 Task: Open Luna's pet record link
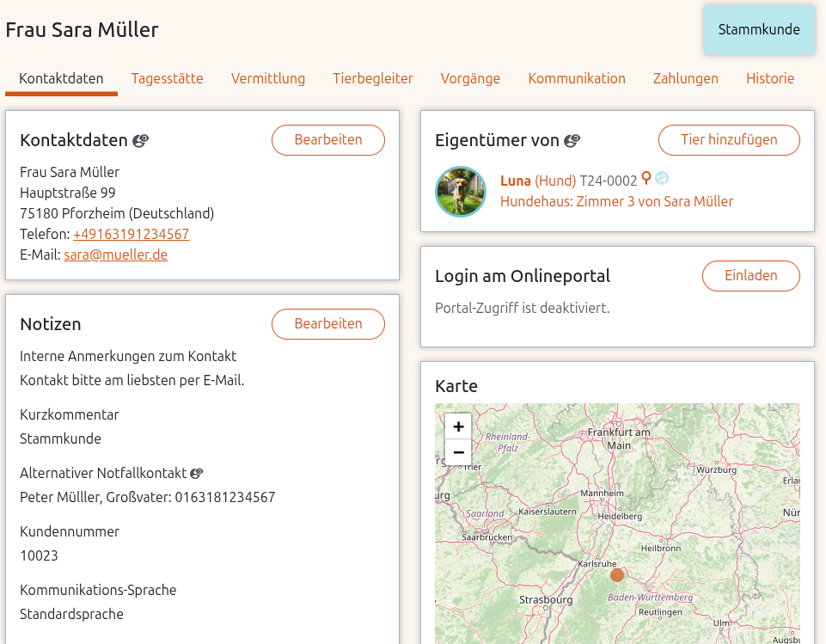(516, 180)
